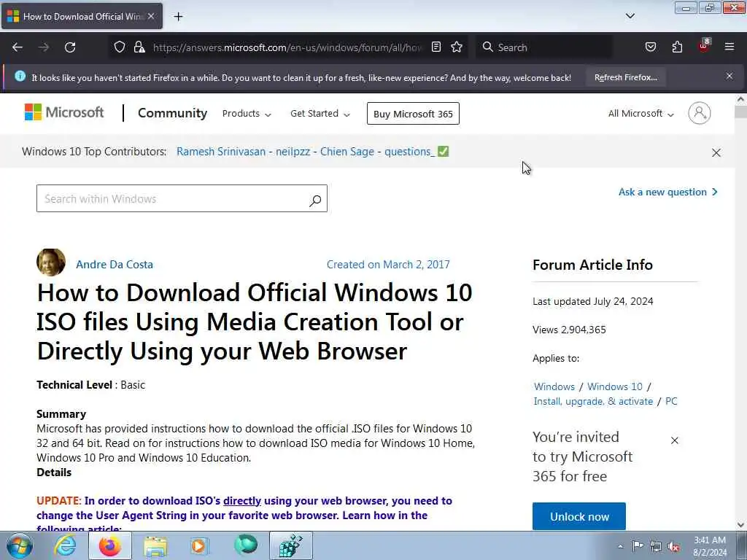Go back to the previous page

(x=18, y=47)
